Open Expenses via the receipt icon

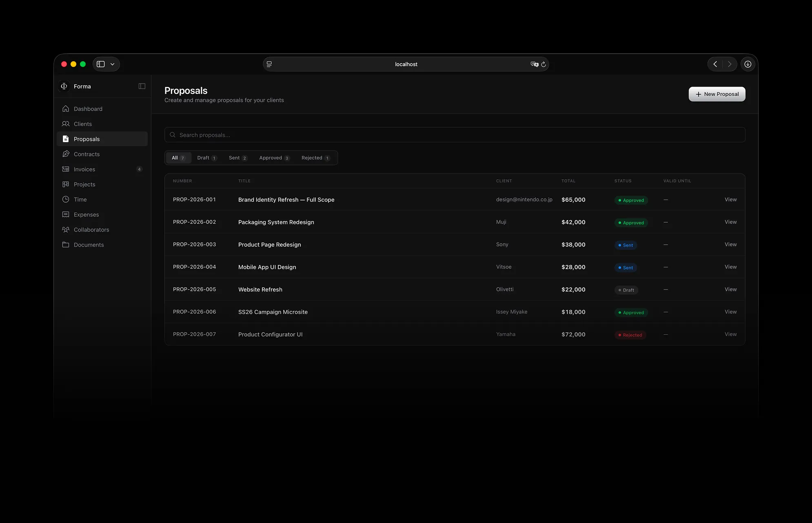tap(66, 214)
